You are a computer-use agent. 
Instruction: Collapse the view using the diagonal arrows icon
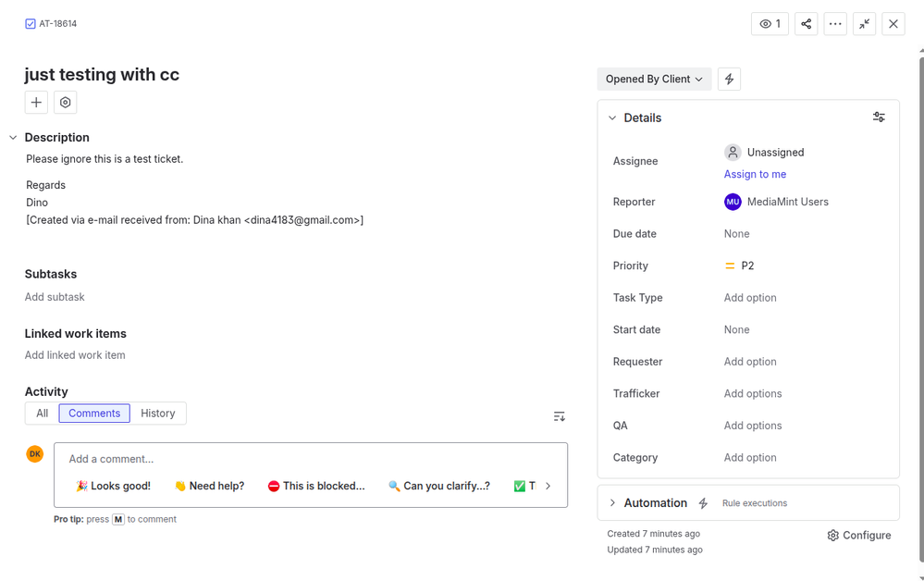(x=864, y=23)
